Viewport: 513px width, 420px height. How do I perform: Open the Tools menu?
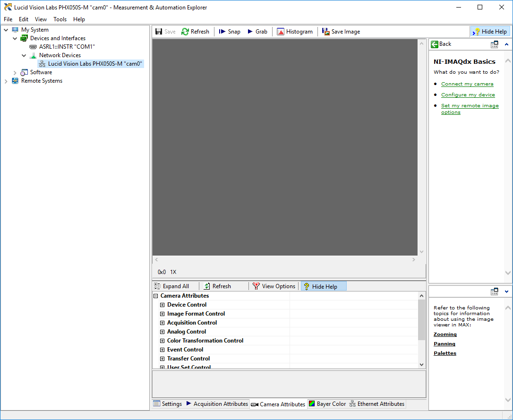(x=60, y=19)
